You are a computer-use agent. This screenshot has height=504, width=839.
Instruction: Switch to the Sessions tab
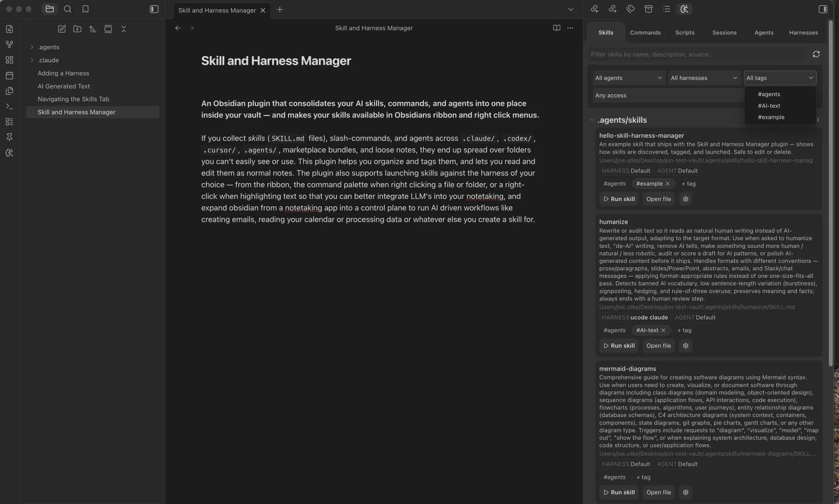click(x=724, y=32)
